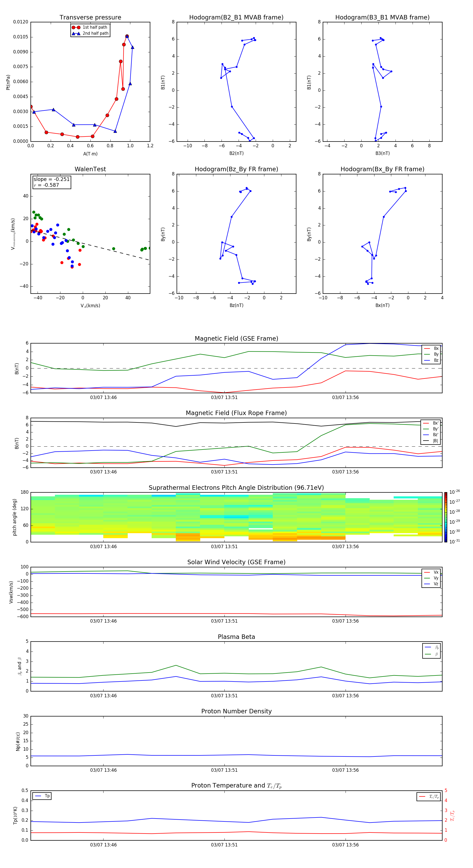Click the red Te/Tp legend entry
Viewport: 473px width, 868px height.
click(x=429, y=796)
